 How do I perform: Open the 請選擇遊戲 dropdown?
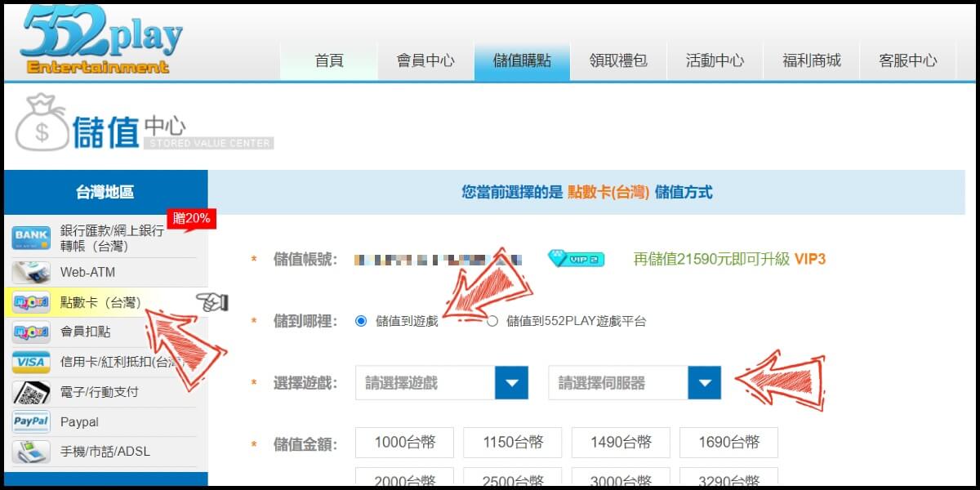click(x=442, y=382)
